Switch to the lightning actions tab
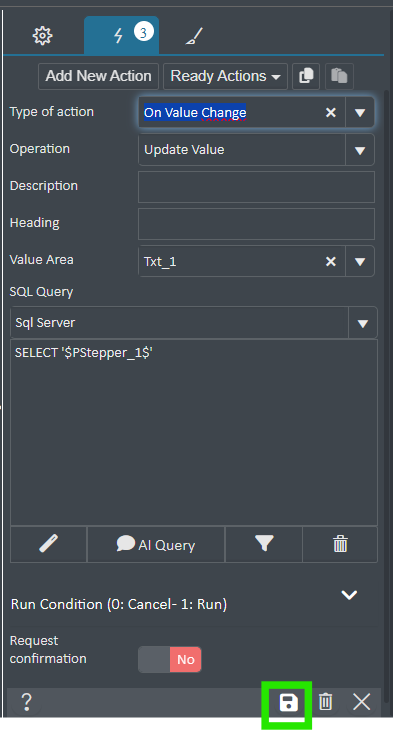This screenshot has height=730, width=393. click(x=121, y=35)
